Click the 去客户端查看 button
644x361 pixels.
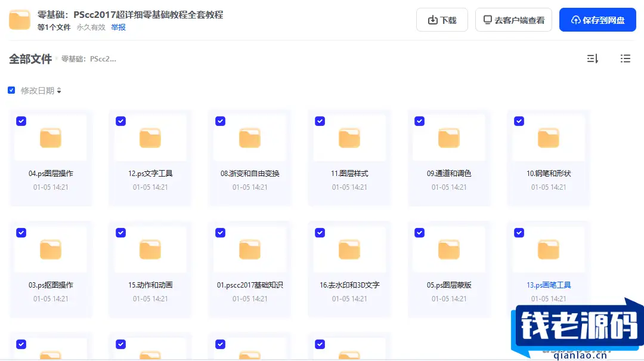[513, 20]
